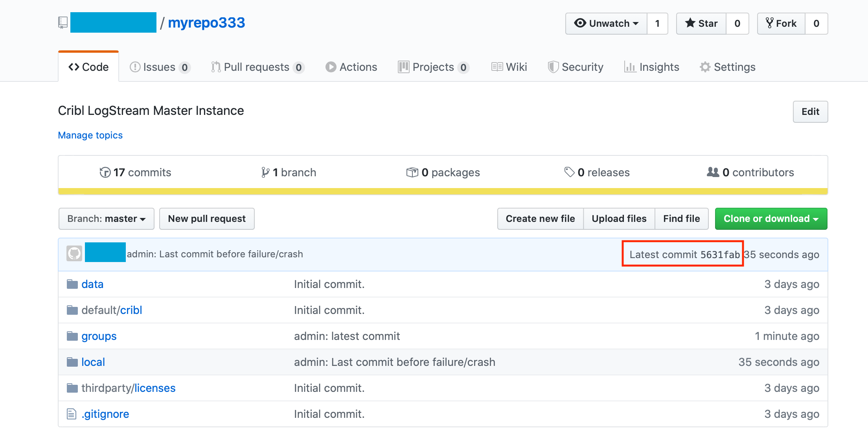The image size is (868, 432).
Task: Open the Clone or download dropdown
Action: click(771, 219)
